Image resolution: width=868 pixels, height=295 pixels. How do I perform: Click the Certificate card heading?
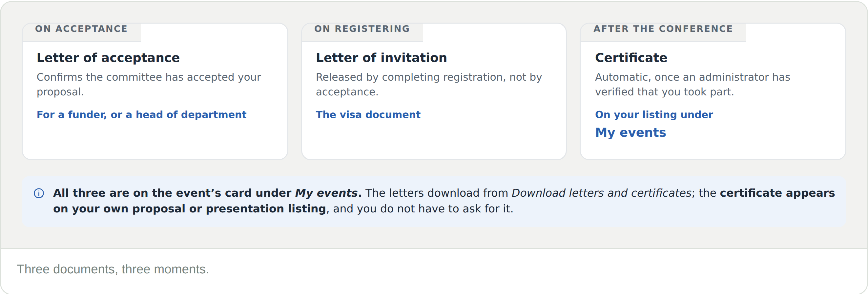[631, 58]
